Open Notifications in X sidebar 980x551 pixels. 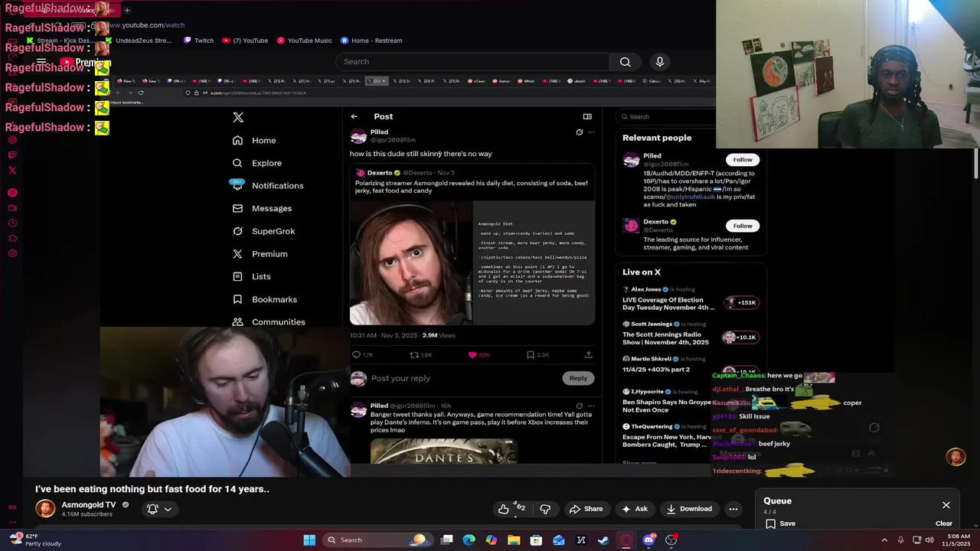click(x=268, y=186)
